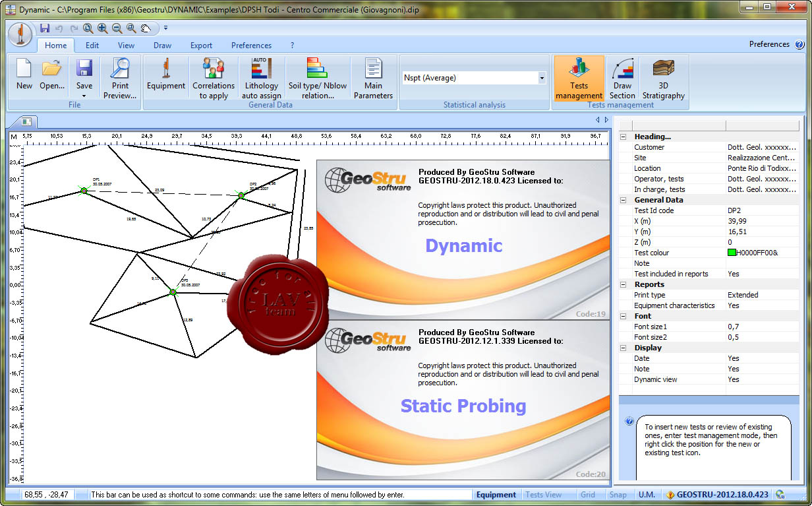Click the Zoom In magnifier icon

[x=102, y=28]
